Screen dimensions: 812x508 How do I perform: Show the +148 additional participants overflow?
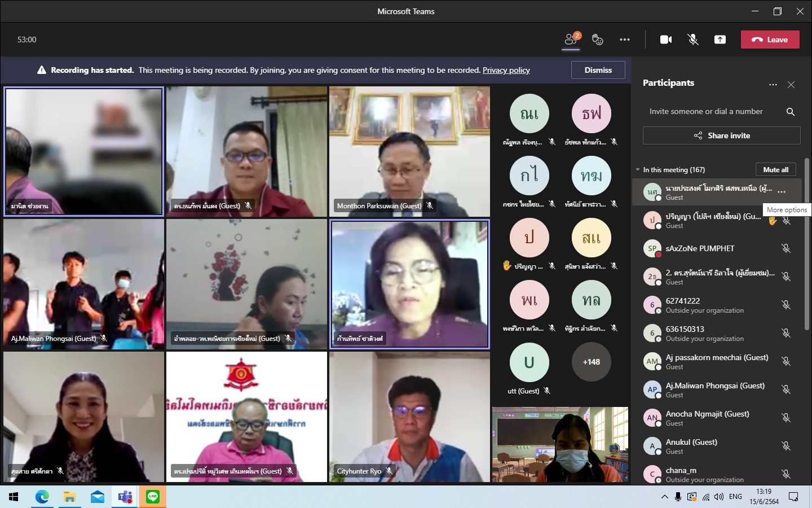591,362
